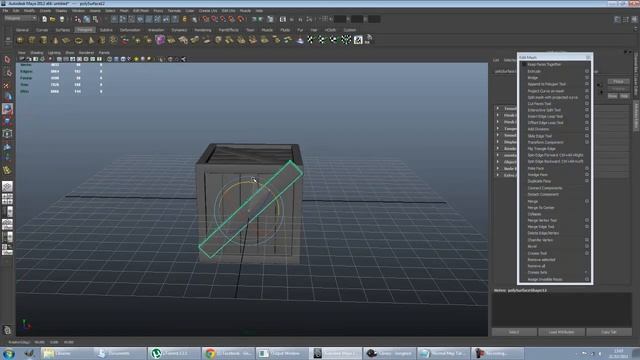Image resolution: width=640 pixels, height=360 pixels.
Task: Open the Surfaces shelf tab
Action: click(x=62, y=30)
